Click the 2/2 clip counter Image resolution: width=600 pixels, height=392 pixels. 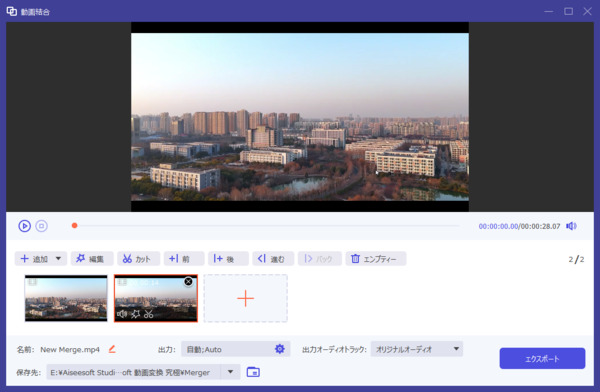coord(576,259)
